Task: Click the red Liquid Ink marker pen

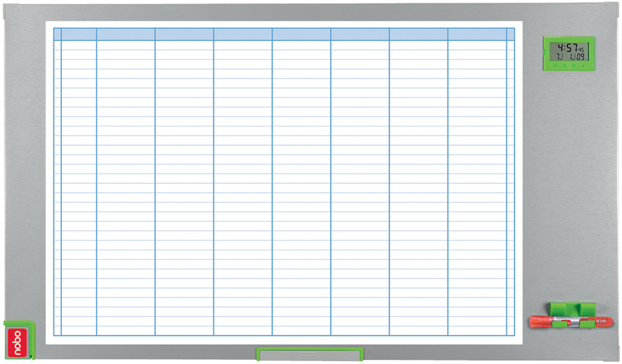Action: pos(570,322)
